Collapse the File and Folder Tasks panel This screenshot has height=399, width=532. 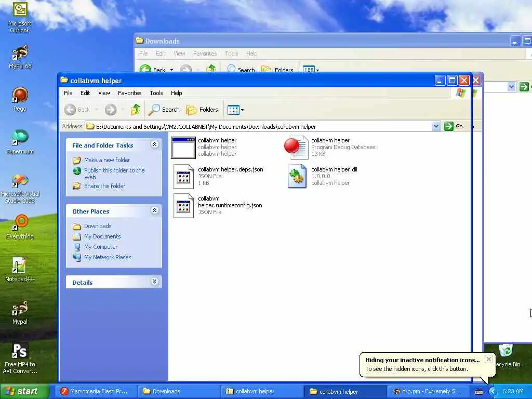(154, 144)
